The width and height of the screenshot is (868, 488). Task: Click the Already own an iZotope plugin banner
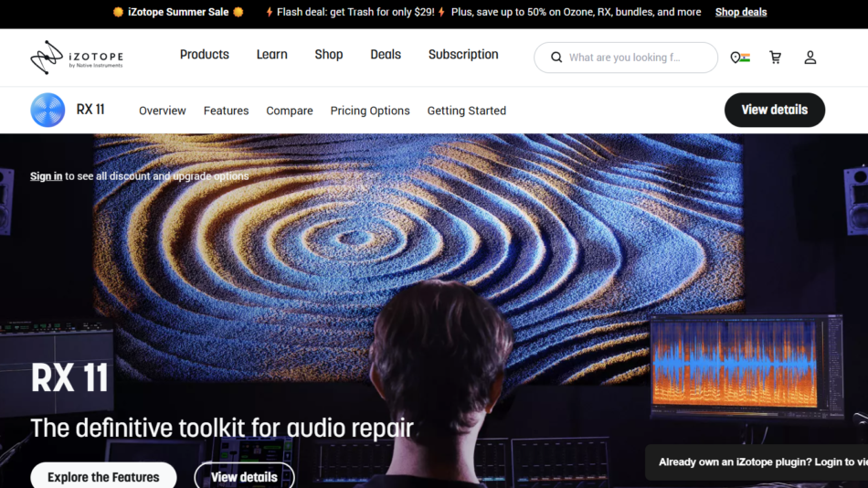click(x=757, y=462)
